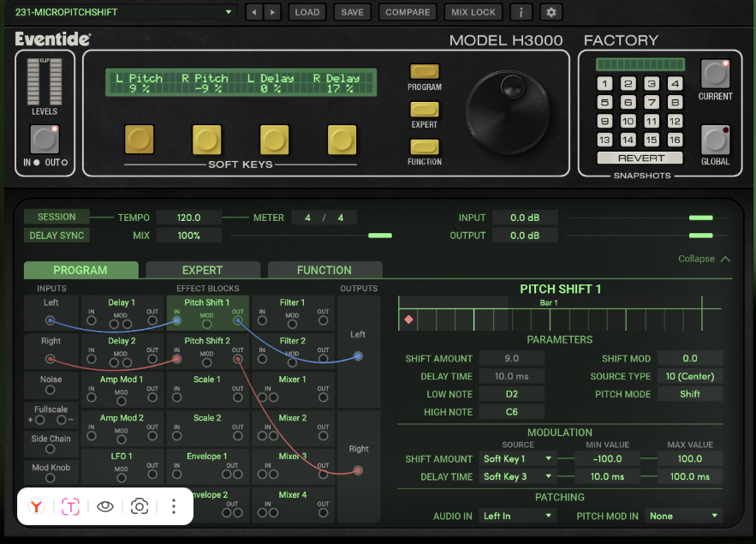Click the yellow EXPERT hardware button

[425, 109]
